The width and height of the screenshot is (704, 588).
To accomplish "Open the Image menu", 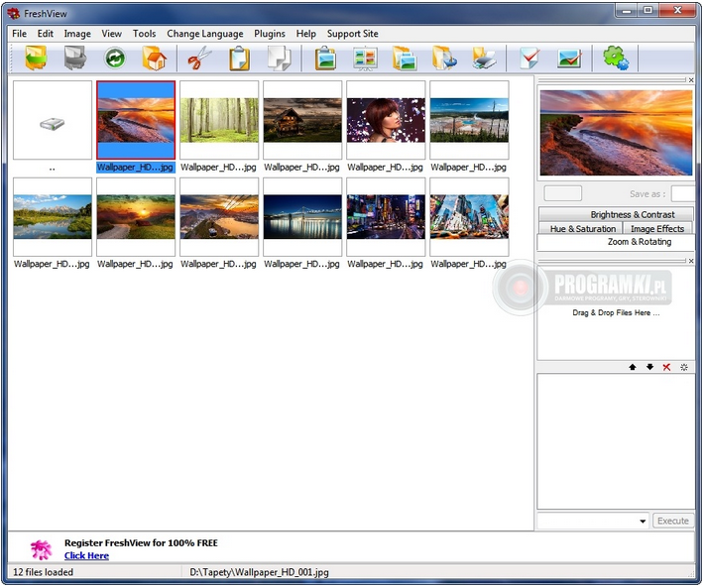I will pyautogui.click(x=77, y=34).
